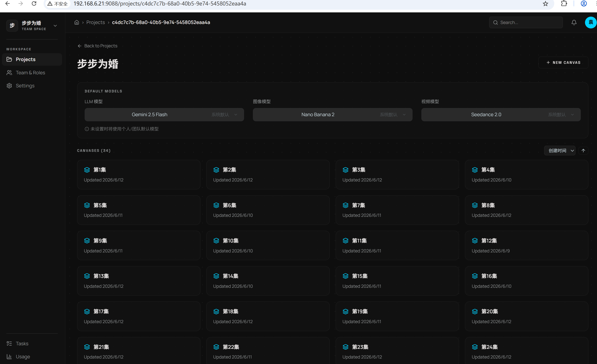Click the layers icon of 第18集
Screen dimensions: 597x364
click(x=216, y=311)
